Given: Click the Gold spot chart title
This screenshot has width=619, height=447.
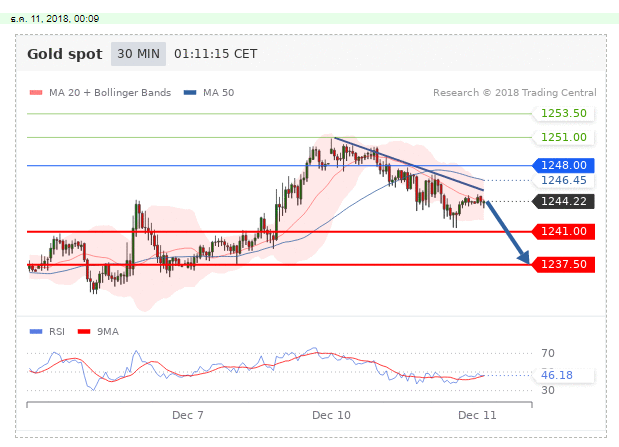Looking at the screenshot, I should click(x=64, y=55).
